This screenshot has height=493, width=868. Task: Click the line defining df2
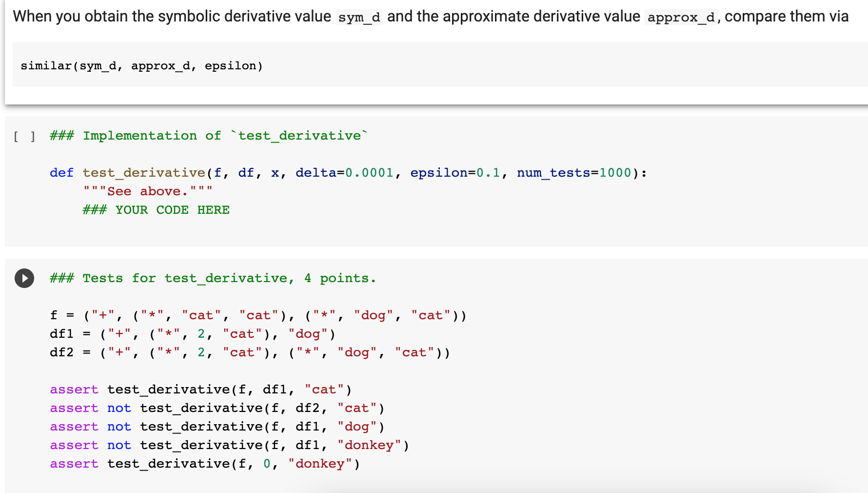[x=250, y=352]
